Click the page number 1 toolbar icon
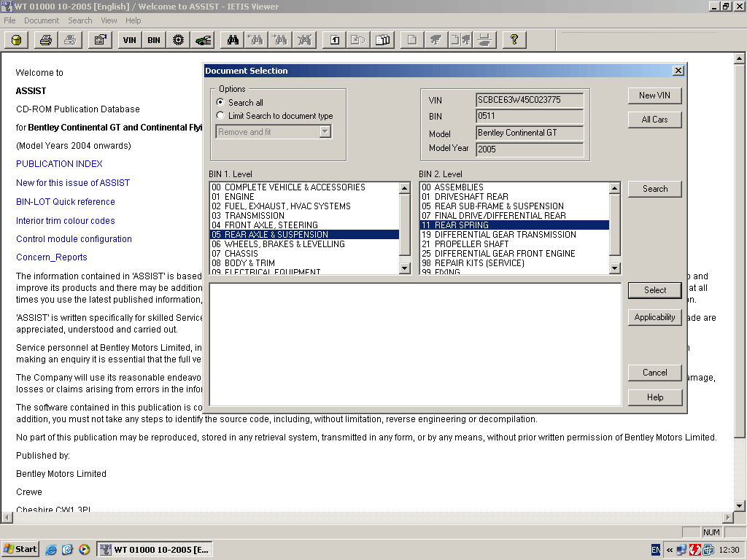The width and height of the screenshot is (747, 560). click(x=334, y=40)
